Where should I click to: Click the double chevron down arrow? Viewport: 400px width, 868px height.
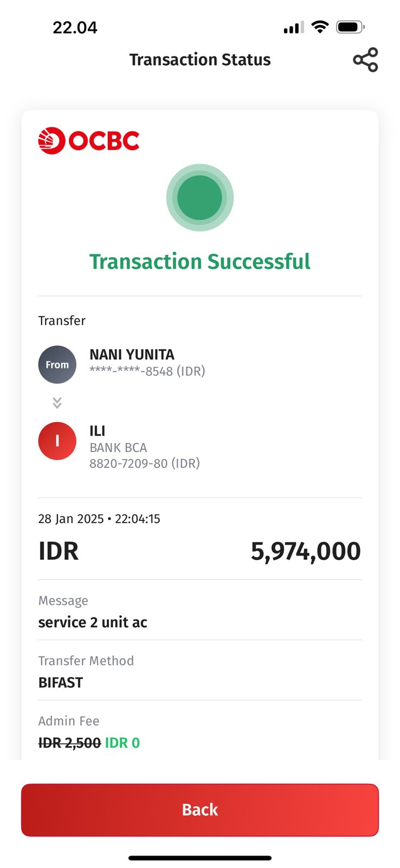57,403
